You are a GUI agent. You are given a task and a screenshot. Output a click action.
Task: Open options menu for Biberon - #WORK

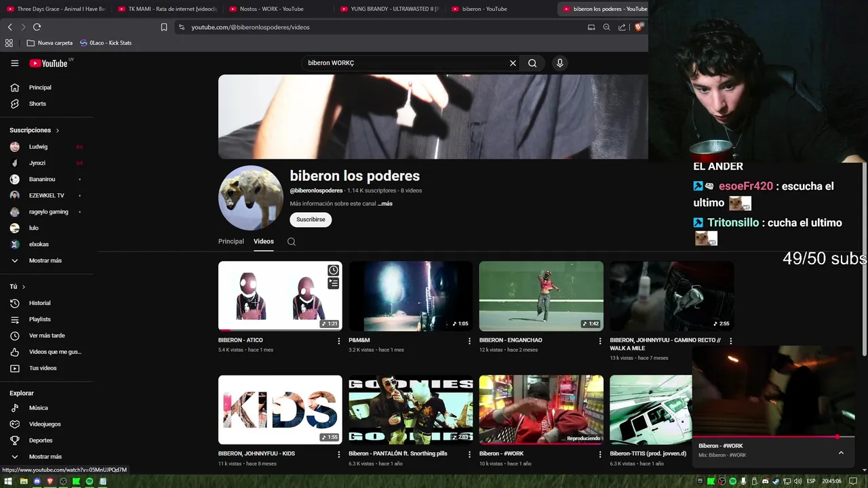click(x=600, y=454)
